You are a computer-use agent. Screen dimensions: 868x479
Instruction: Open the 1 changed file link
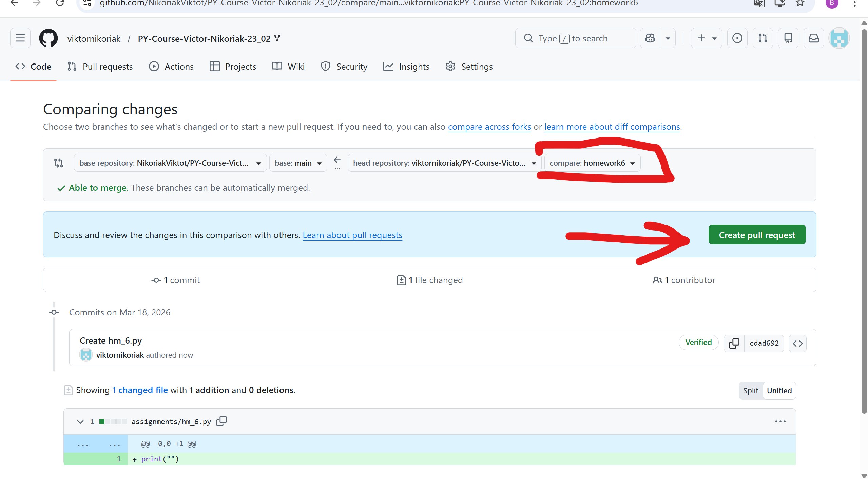pyautogui.click(x=140, y=390)
